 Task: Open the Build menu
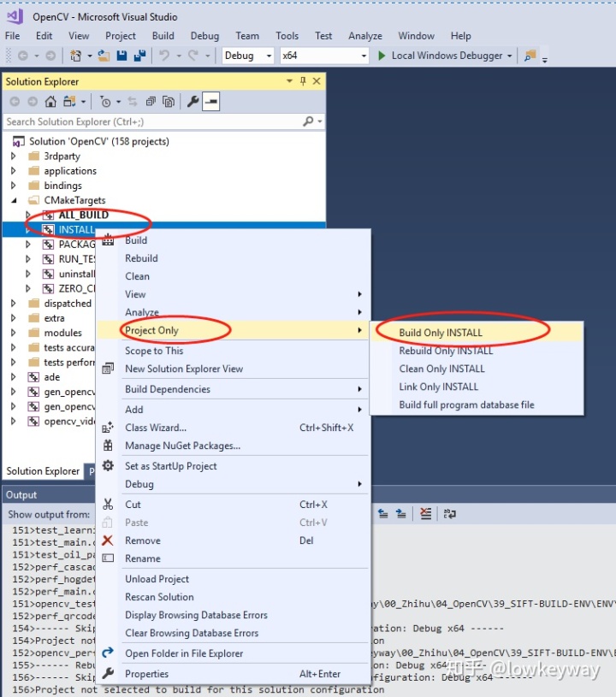click(x=163, y=36)
